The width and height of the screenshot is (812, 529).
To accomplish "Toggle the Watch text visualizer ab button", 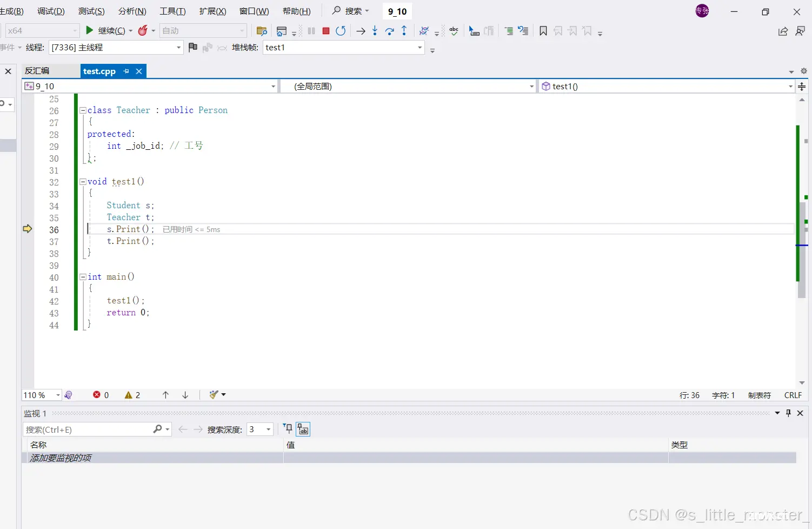I will [303, 429].
